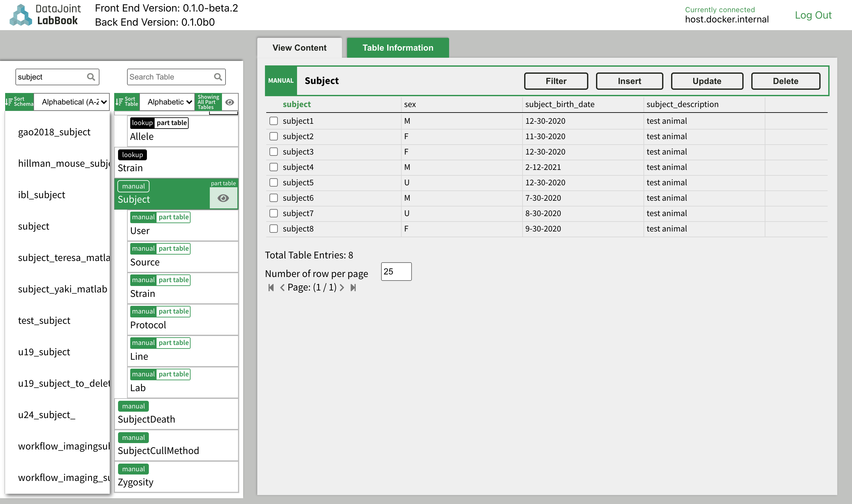Switch to the View Content tab
Screen dimensions: 852x504
299,47
